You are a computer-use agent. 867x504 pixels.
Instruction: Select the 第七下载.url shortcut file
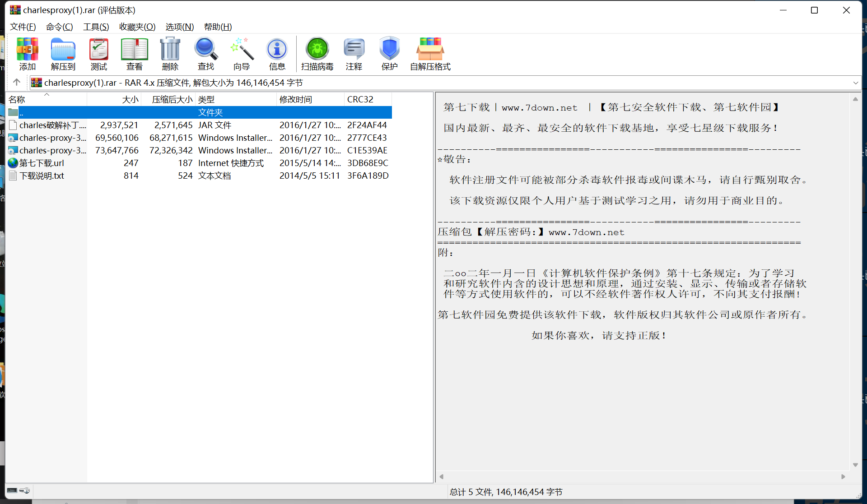point(42,163)
